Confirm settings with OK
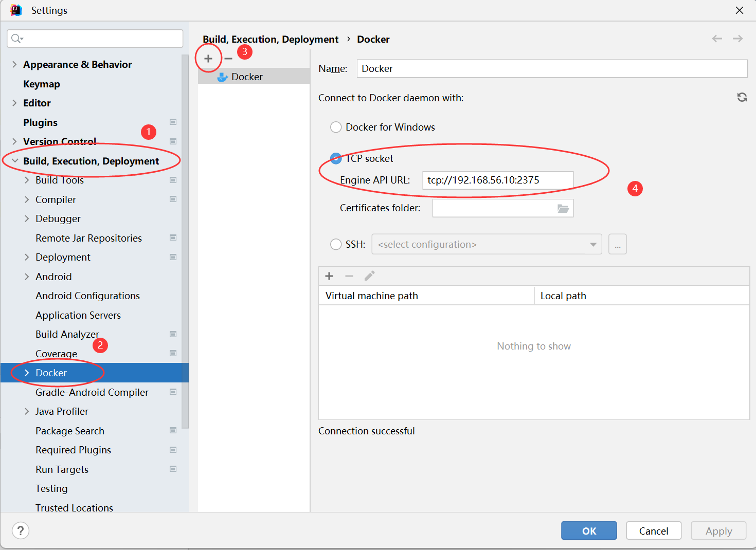Image resolution: width=756 pixels, height=550 pixels. coord(589,530)
